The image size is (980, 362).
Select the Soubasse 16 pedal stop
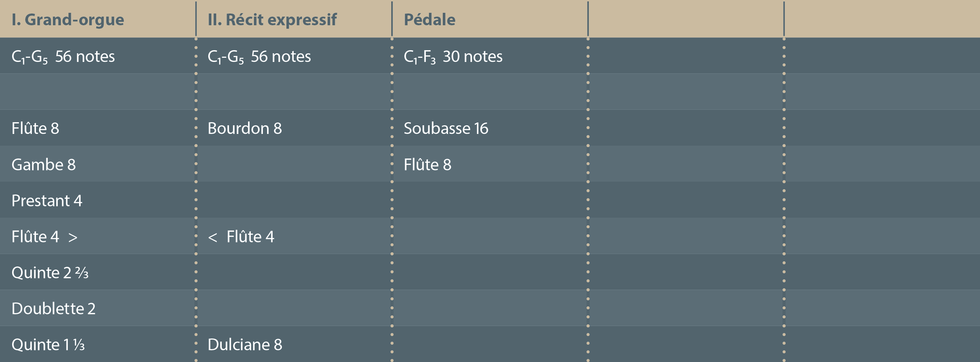coord(446,128)
